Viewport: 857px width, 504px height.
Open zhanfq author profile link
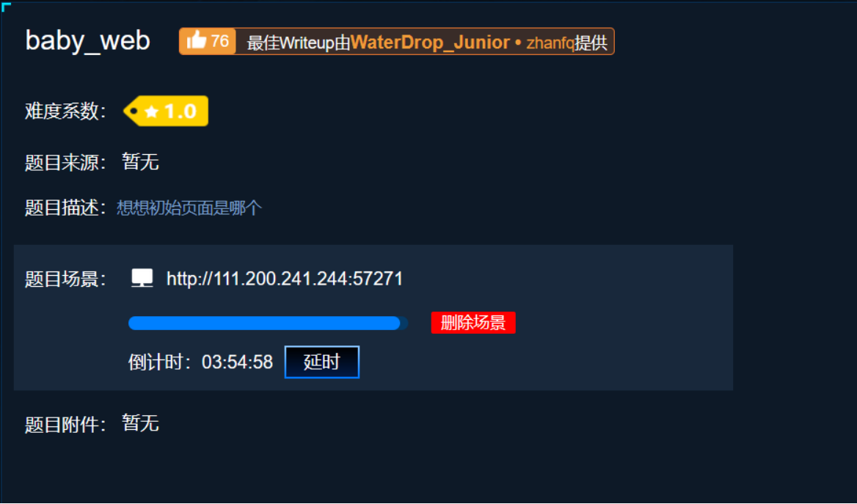(550, 43)
